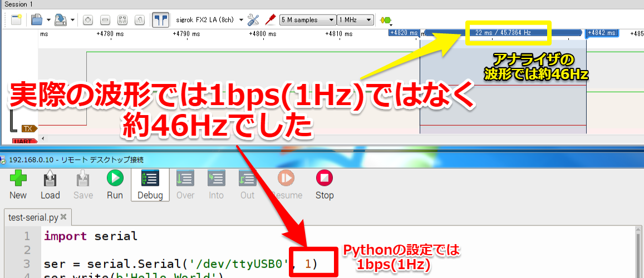
Task: Click the 22 ms / 45.7364 Hz cursor label
Action: (x=503, y=33)
